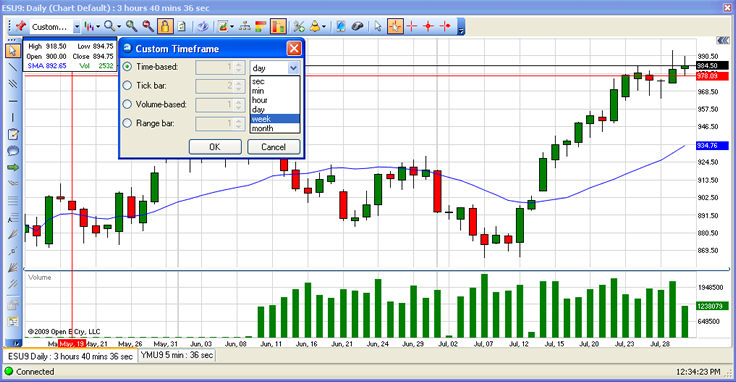
Task: Open the chart type dropdown arrow
Action: coord(98,27)
